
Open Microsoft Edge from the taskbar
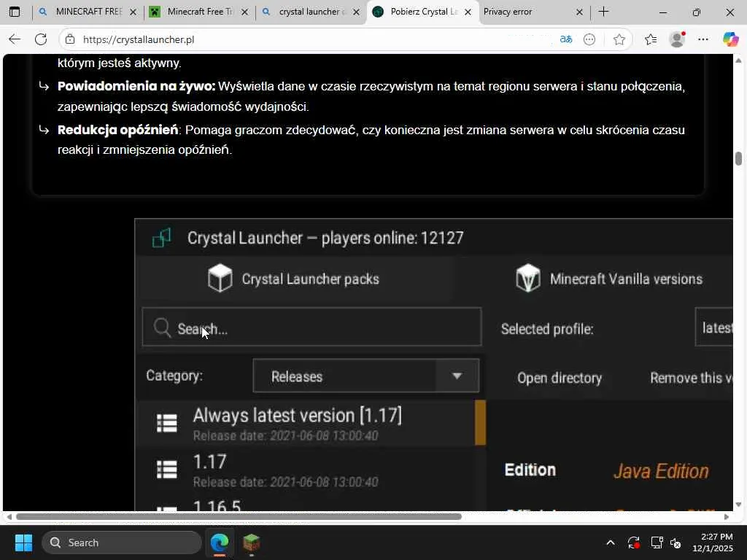(x=220, y=542)
